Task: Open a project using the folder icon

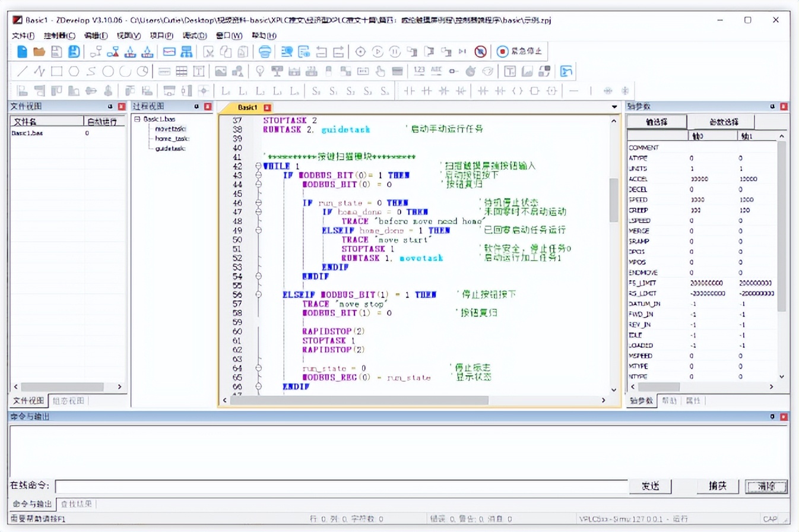Action: [x=39, y=52]
